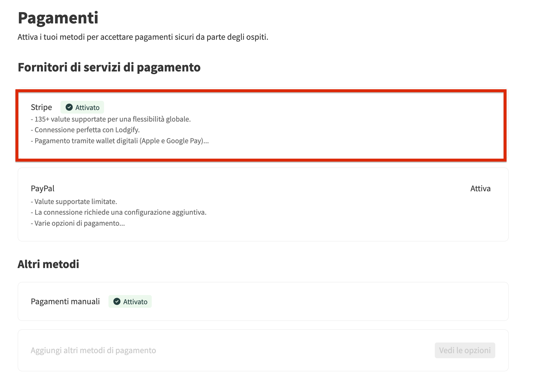Click the Stripe feature list text
Viewport: 543px width, 392px height.
coord(119,130)
